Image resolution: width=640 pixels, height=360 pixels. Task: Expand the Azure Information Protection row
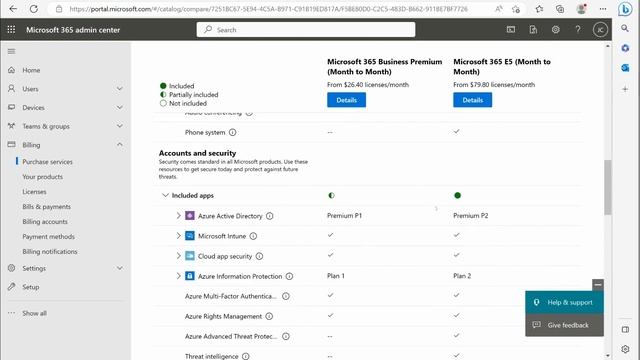pyautogui.click(x=178, y=276)
